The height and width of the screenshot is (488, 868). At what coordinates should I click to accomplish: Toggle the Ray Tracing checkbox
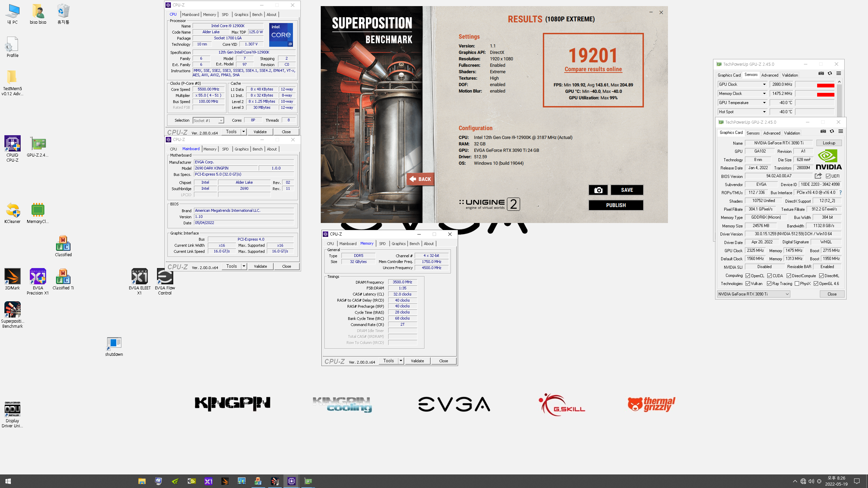point(769,284)
